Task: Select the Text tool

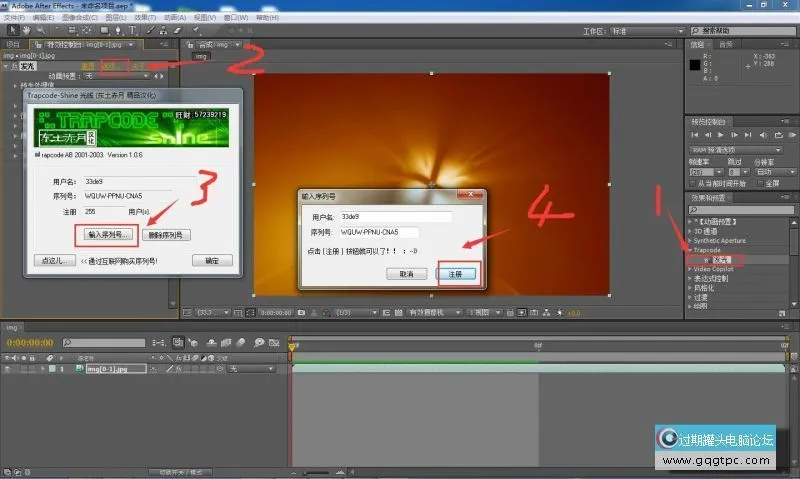Action: [x=132, y=31]
